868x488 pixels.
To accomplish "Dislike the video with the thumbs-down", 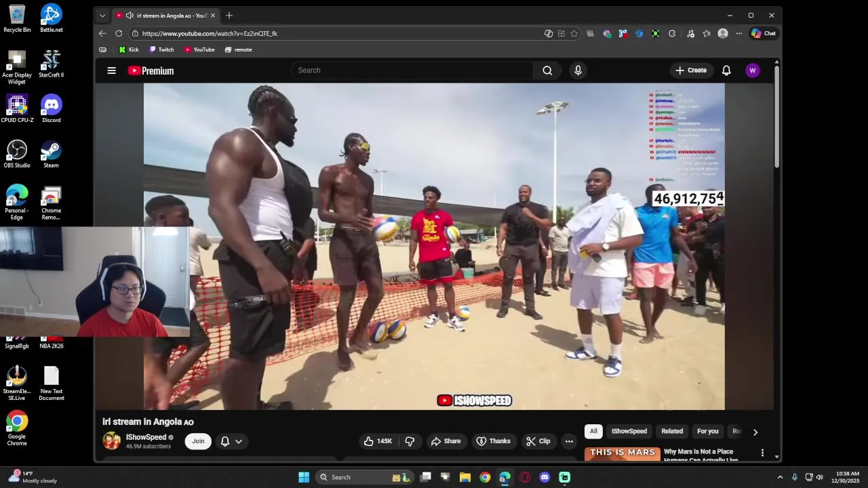I will tap(410, 441).
